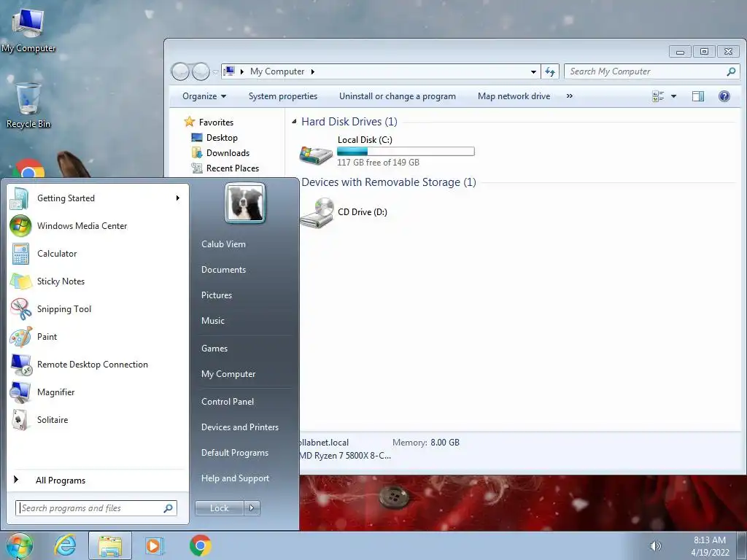Click the Search programs and files box
Screen dimensions: 747x560
pyautogui.click(x=96, y=508)
